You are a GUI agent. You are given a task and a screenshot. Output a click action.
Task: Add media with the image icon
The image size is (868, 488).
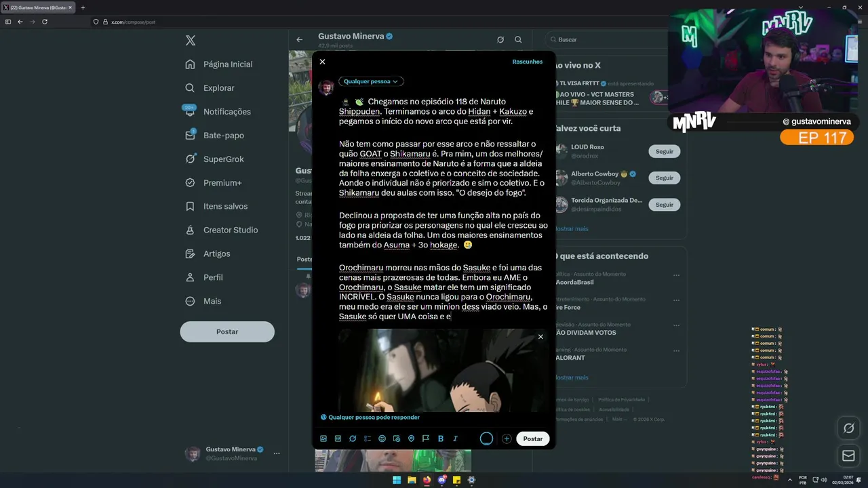coord(323,439)
